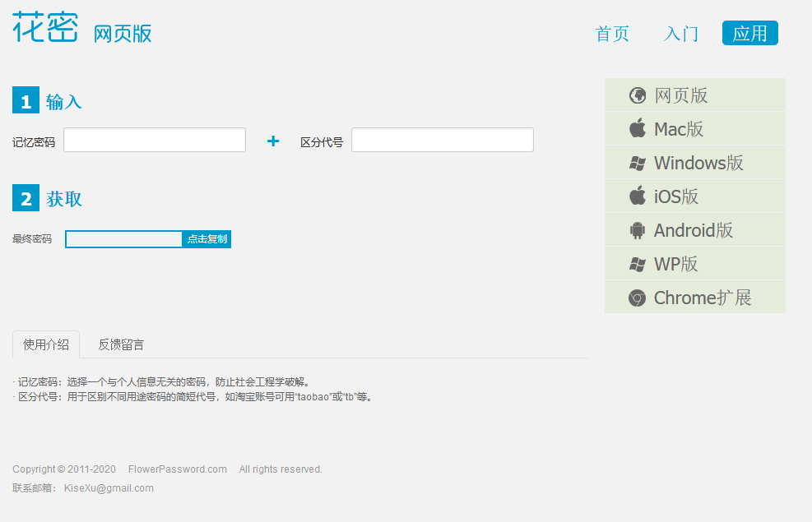The image size is (812, 522).
Task: Click the Chrome icon beside Chrome扩展
Action: [x=637, y=298]
